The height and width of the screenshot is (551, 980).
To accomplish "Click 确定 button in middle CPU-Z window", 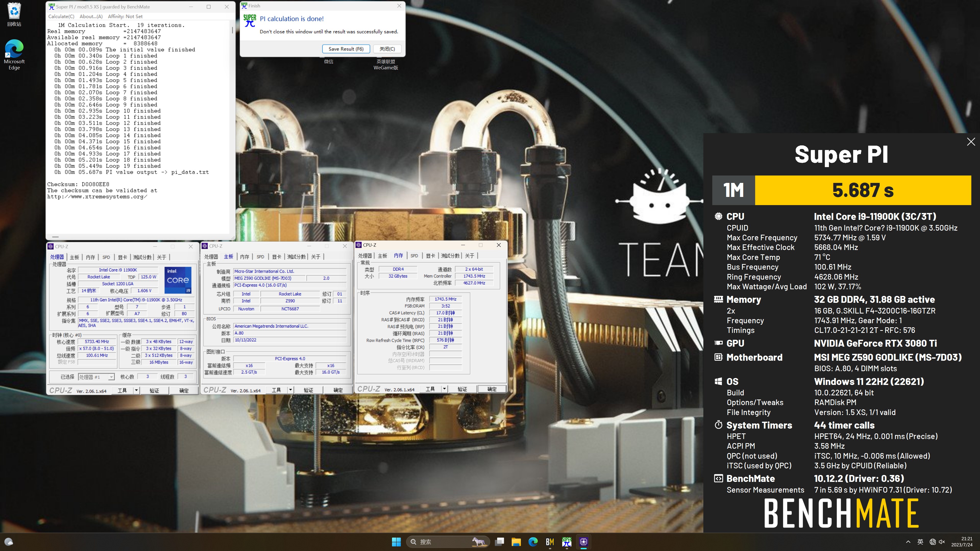I will coord(338,390).
